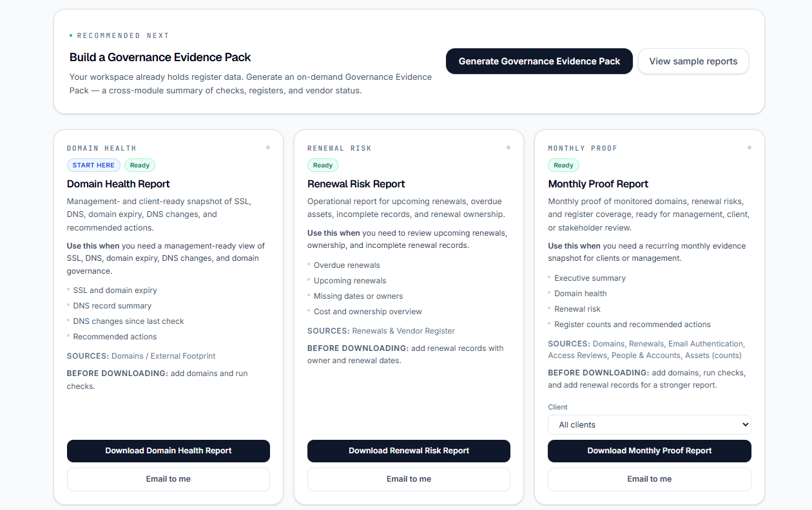Viewport: 812px width, 510px height.
Task: Click the Ready badge on Domain Health card
Action: tap(140, 165)
